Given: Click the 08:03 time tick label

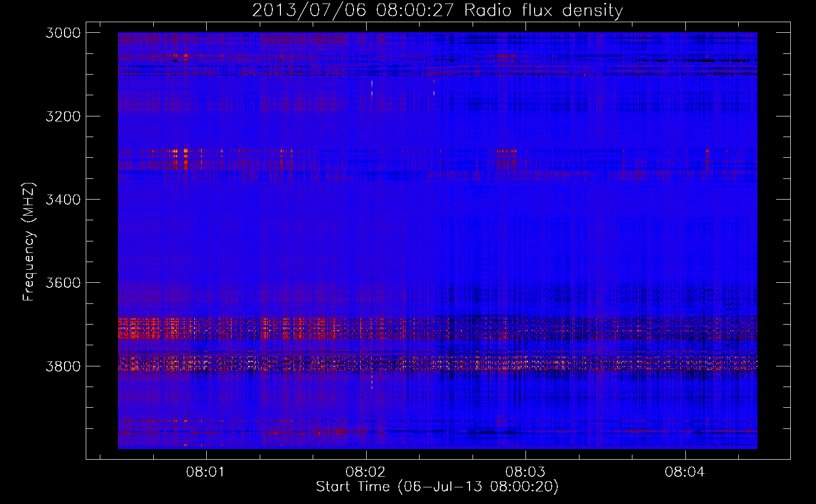Looking at the screenshot, I should click(x=525, y=472).
